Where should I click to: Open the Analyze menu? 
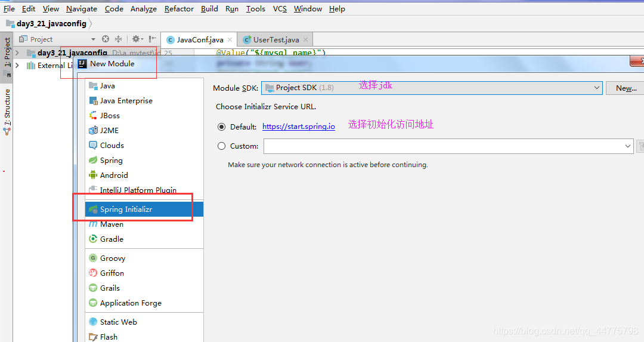(143, 8)
